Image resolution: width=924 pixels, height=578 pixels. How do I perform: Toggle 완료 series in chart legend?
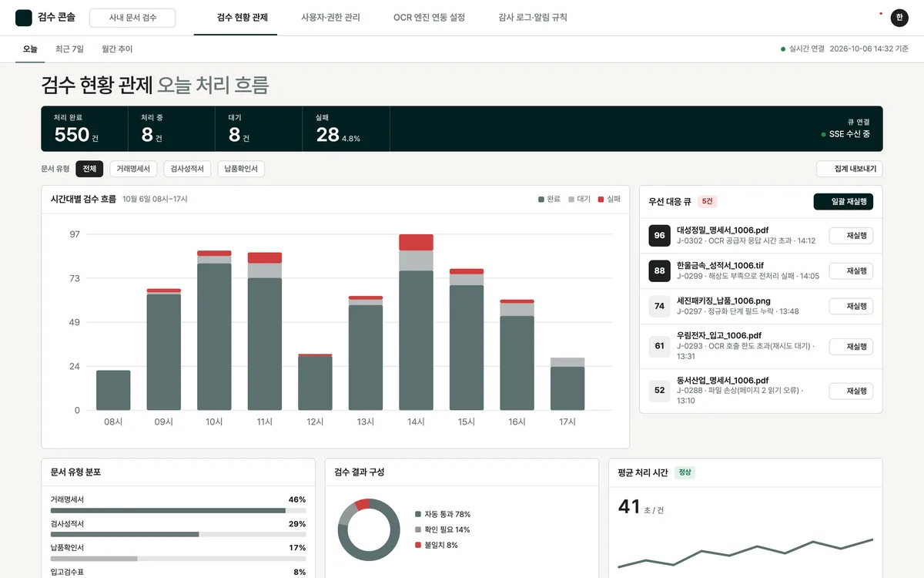(x=550, y=199)
